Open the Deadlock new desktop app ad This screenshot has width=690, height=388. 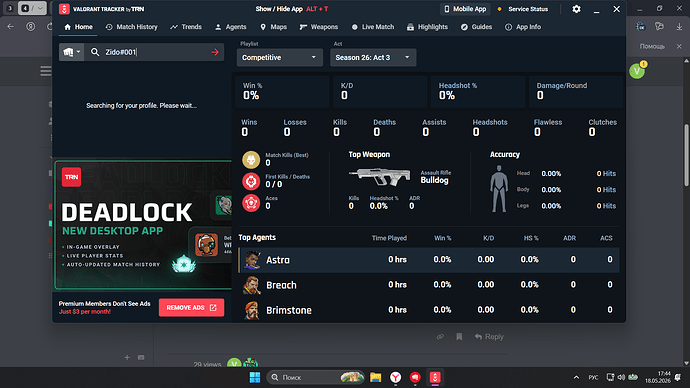[143, 225]
